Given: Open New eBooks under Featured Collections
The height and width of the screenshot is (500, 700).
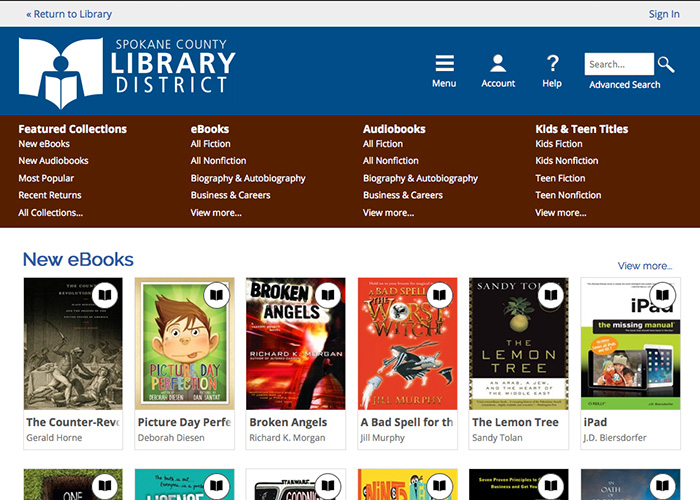Looking at the screenshot, I should 44,144.
